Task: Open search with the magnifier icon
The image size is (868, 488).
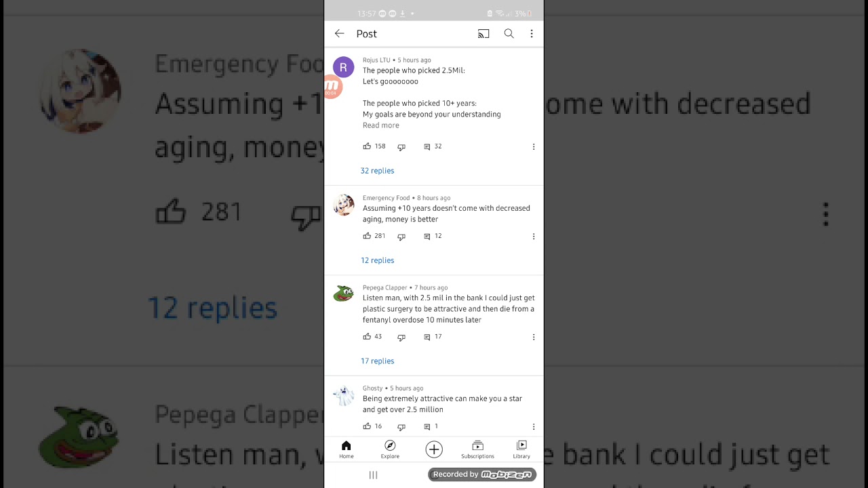Action: click(x=509, y=34)
